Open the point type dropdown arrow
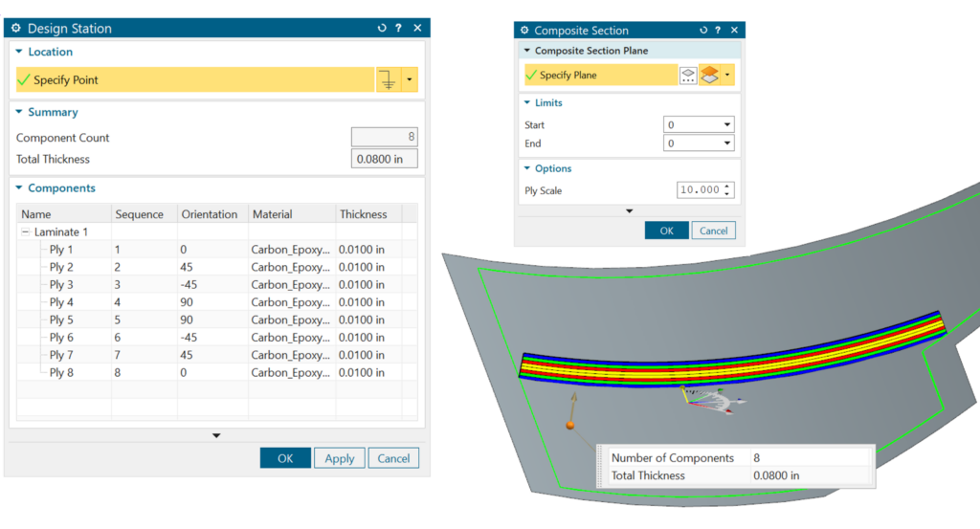 pos(411,80)
